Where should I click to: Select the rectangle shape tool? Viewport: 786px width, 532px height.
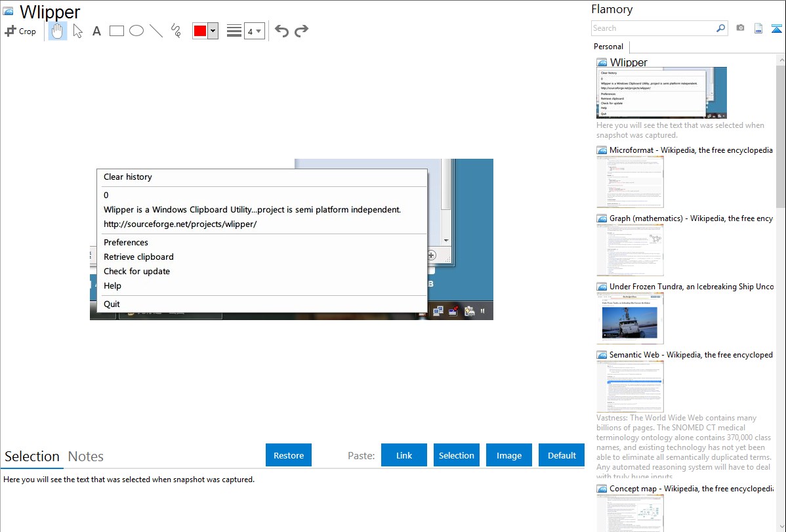tap(116, 31)
